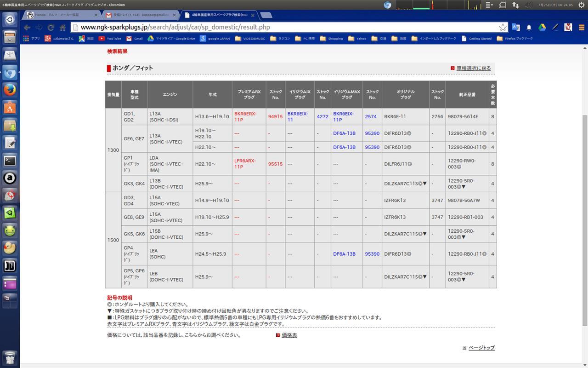588x368 pixels.
Task: Select LFR6ARX-11P plug text
Action: pos(245,164)
